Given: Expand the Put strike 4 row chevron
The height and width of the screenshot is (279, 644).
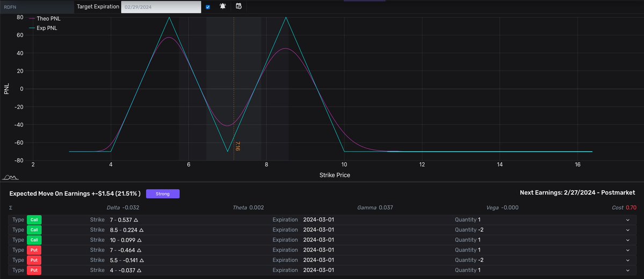Looking at the screenshot, I should pyautogui.click(x=627, y=270).
